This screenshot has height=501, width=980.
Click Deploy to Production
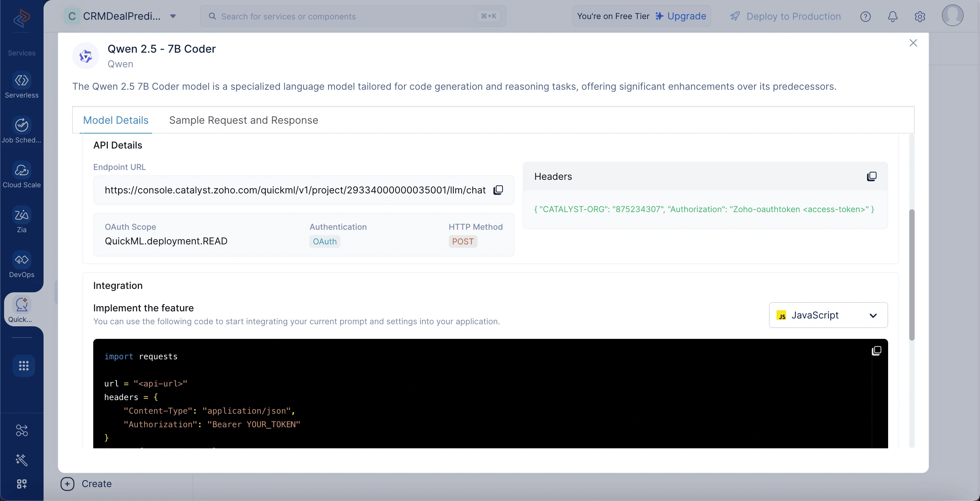[x=786, y=16]
